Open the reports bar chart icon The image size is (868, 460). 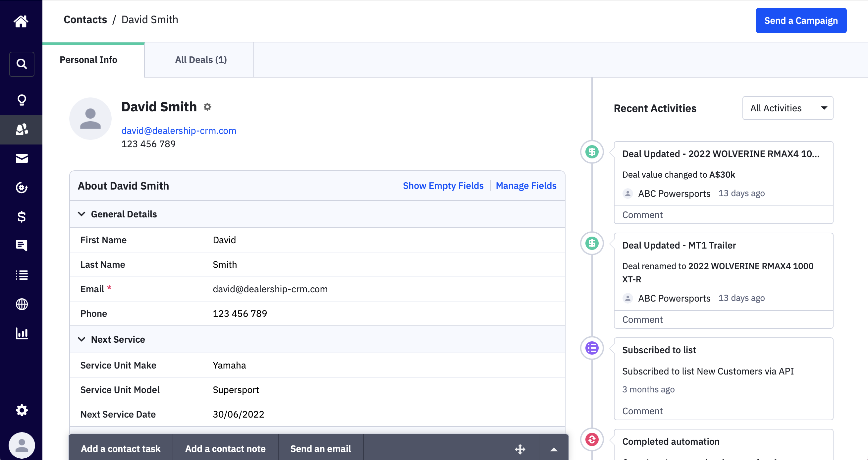pyautogui.click(x=22, y=334)
